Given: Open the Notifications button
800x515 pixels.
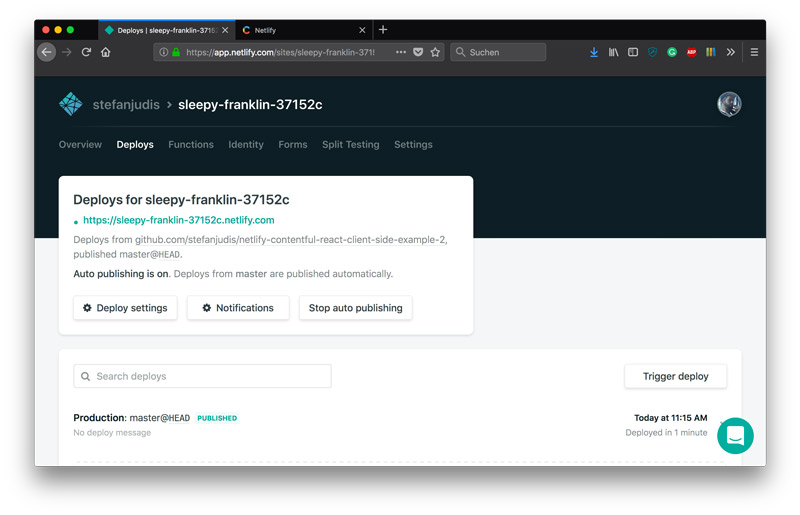Looking at the screenshot, I should click(238, 308).
